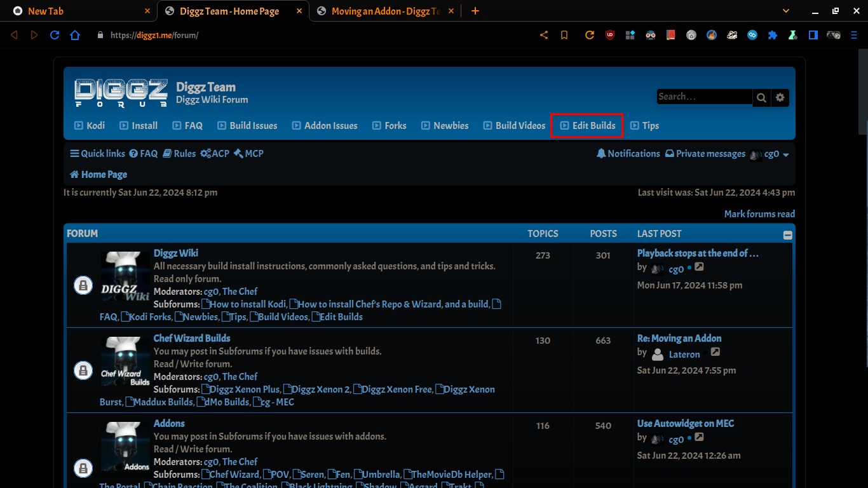Open the browser hamburger menu
This screenshot has height=488, width=868.
point(854,35)
